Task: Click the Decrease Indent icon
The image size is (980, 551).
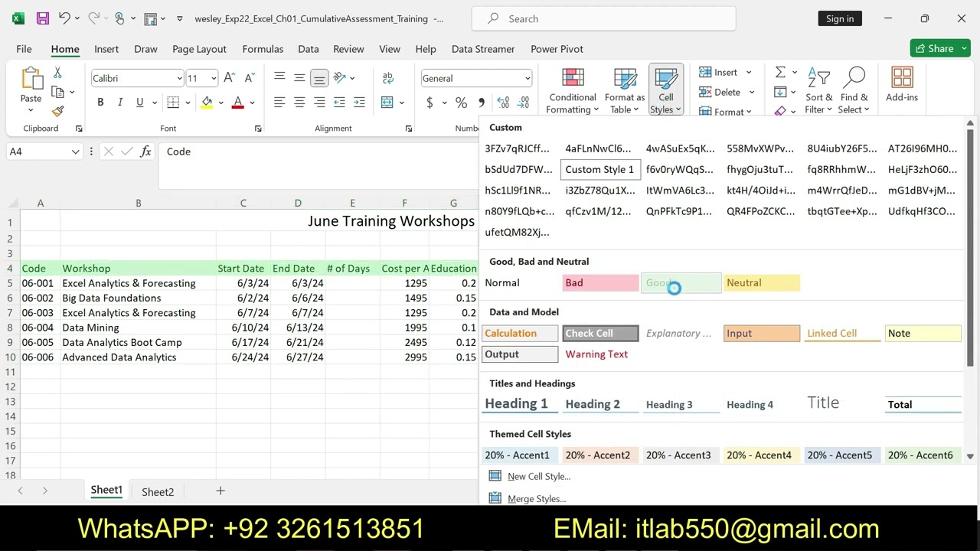Action: click(339, 103)
